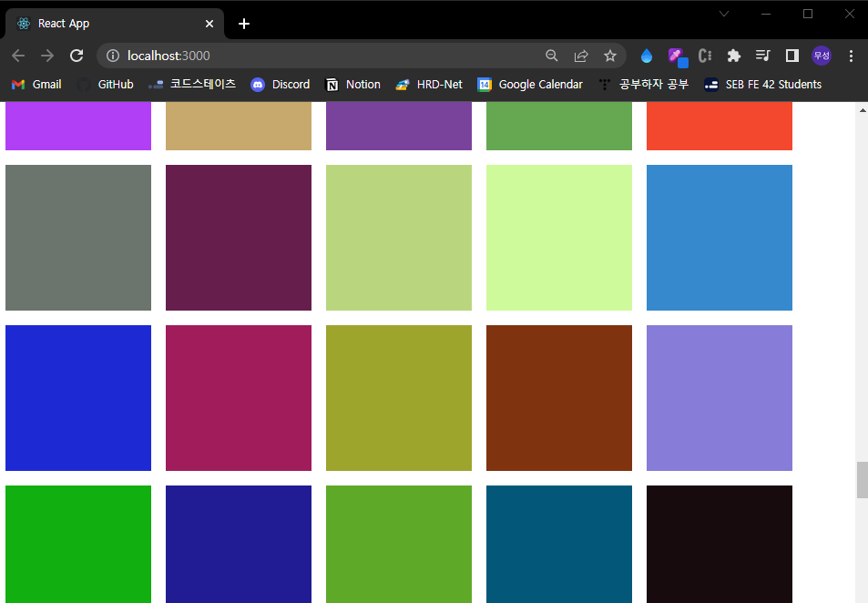Open the blue droplet extension
The width and height of the screenshot is (868, 603).
click(646, 56)
